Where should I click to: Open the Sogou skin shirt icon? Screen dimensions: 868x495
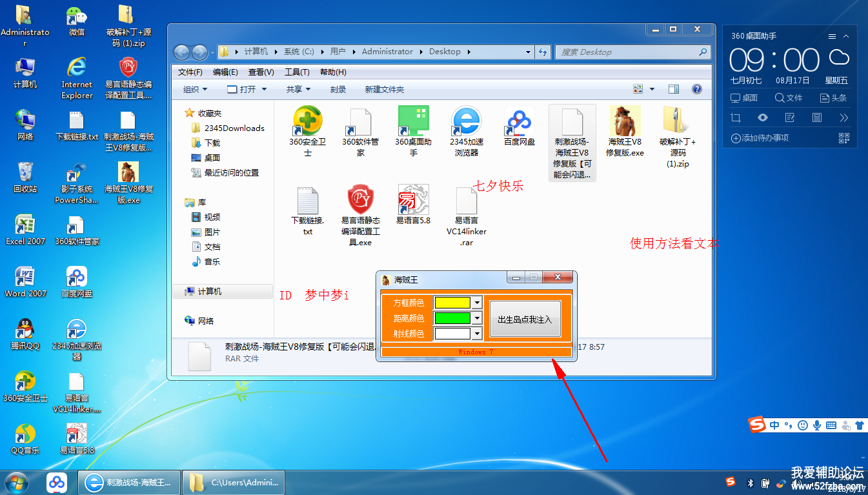(x=859, y=425)
